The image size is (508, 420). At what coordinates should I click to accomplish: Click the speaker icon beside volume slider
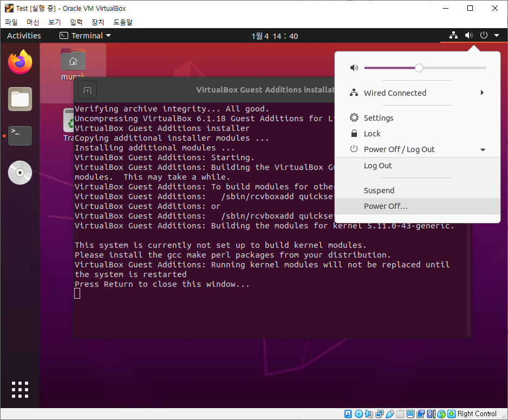354,68
